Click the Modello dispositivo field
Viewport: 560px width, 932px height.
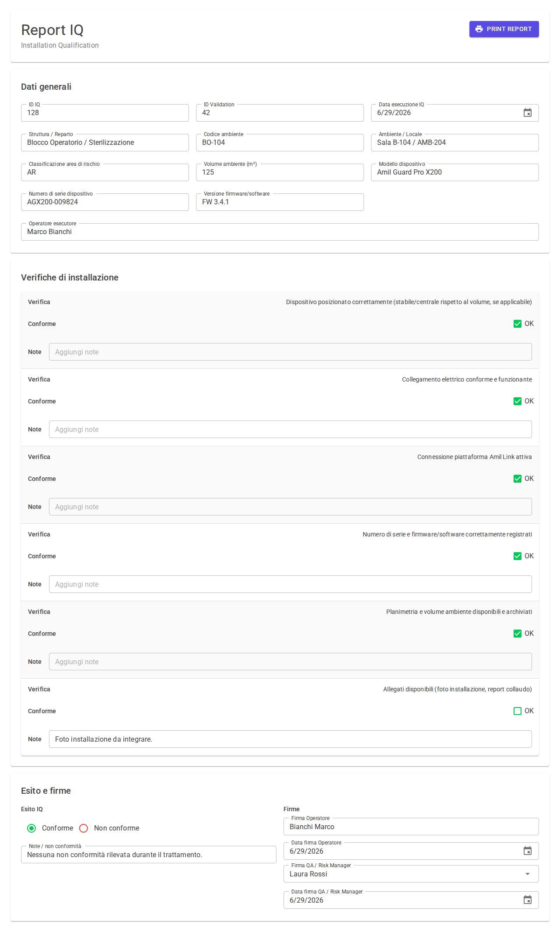point(455,172)
